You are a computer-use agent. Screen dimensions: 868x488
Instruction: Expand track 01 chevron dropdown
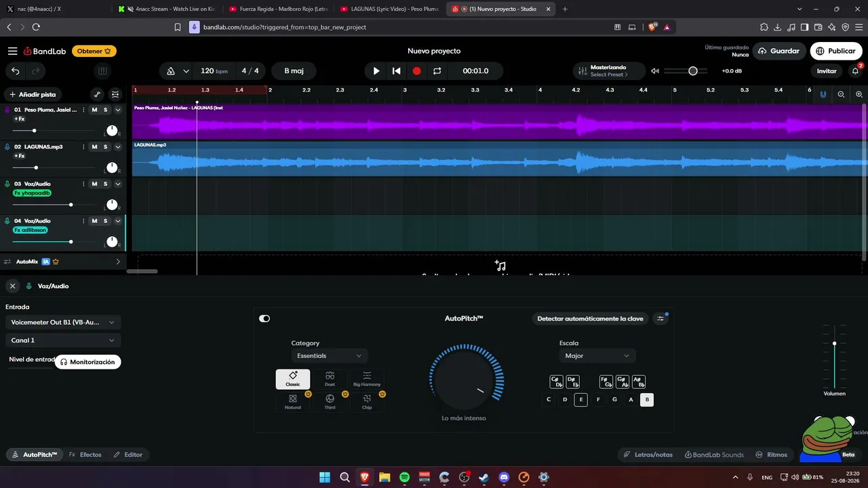point(117,110)
